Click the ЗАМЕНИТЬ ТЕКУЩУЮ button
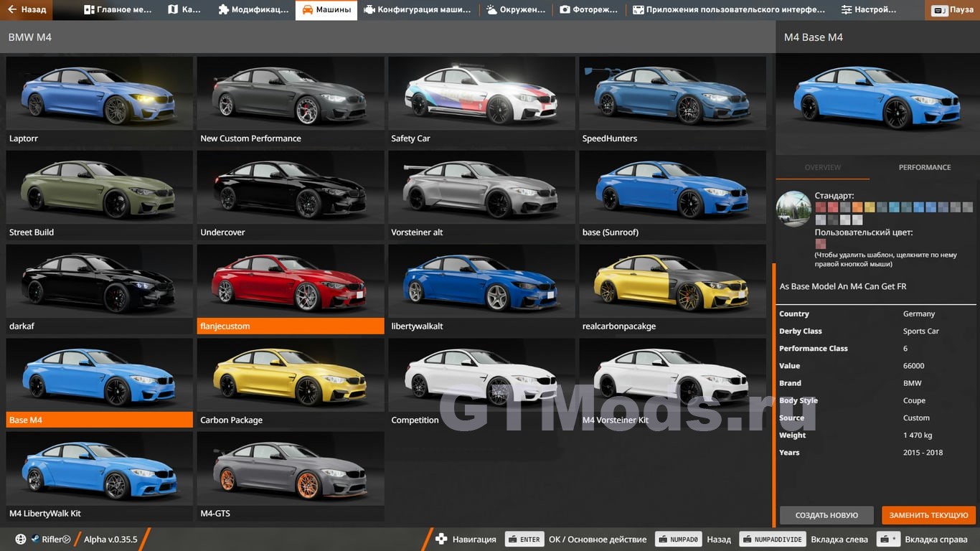This screenshot has width=980, height=551. 928,515
